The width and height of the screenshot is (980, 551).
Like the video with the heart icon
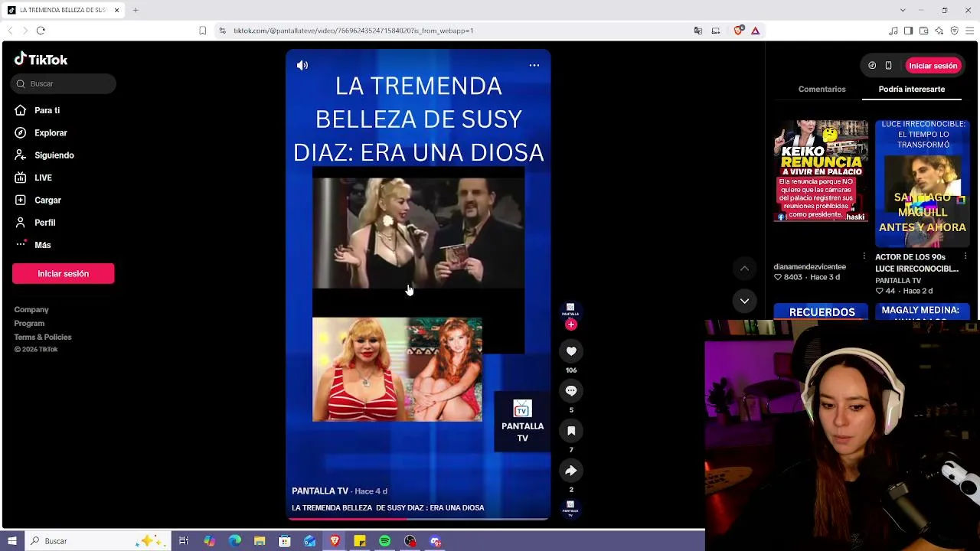pyautogui.click(x=571, y=351)
